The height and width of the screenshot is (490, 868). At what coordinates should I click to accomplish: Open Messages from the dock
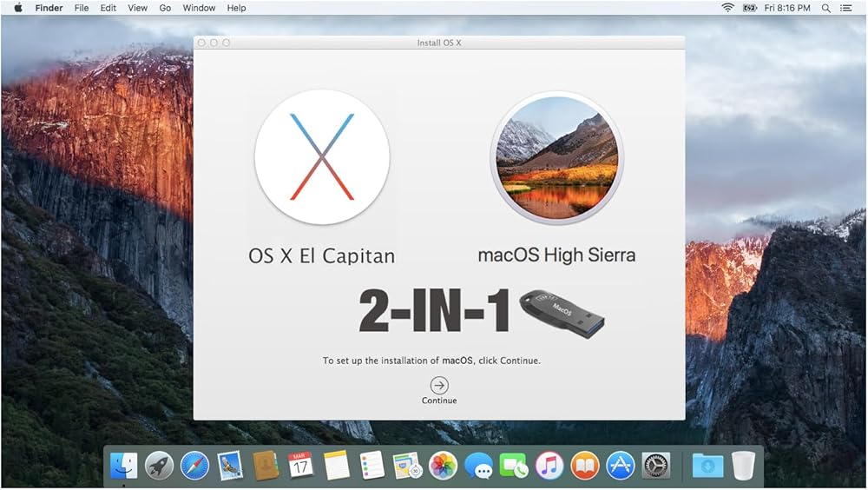478,466
